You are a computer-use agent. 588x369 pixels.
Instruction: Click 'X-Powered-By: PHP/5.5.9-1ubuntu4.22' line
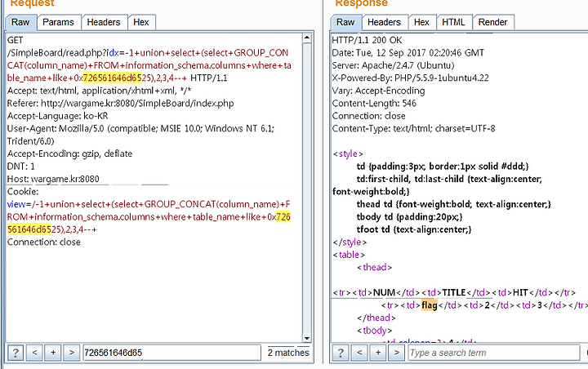(410, 78)
